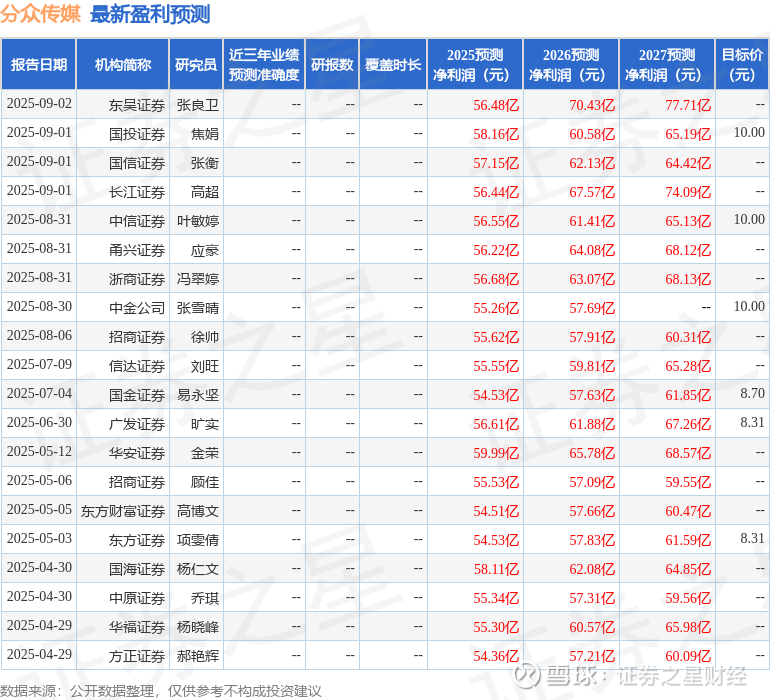This screenshot has width=770, height=700.
Task: Click analyst name 焦娟
Action: (205, 134)
